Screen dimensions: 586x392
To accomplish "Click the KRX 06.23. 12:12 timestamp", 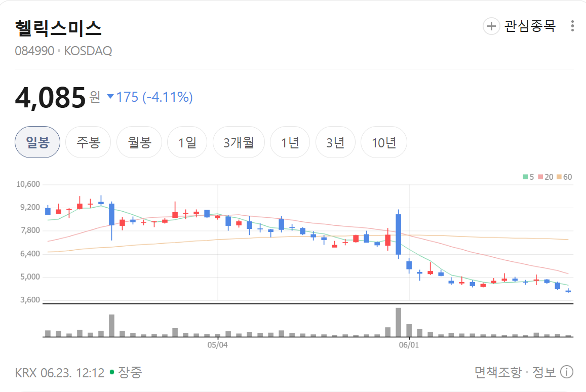I will pos(60,373).
